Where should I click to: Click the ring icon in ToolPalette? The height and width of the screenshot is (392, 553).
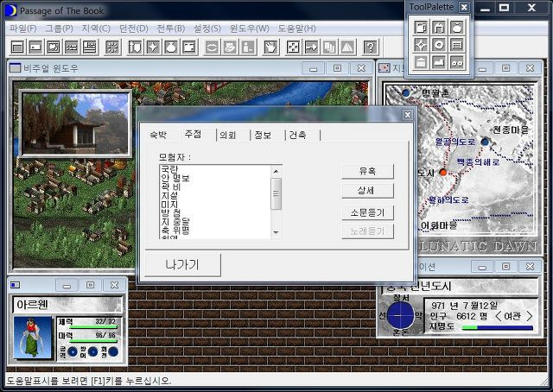point(439,45)
